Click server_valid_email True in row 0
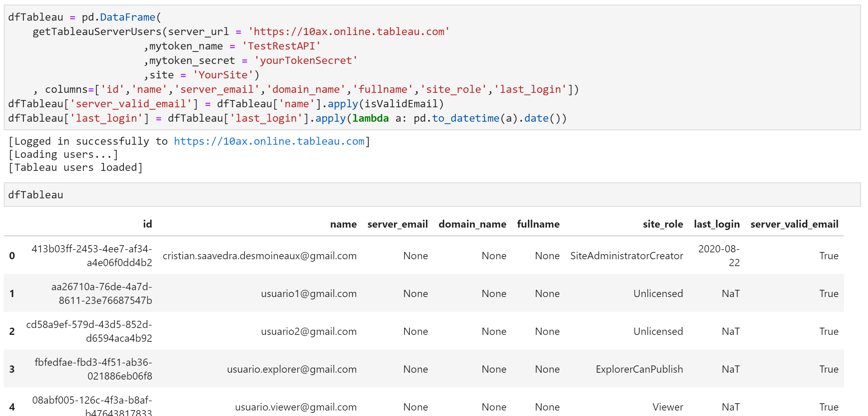The image size is (868, 416). pos(829,256)
